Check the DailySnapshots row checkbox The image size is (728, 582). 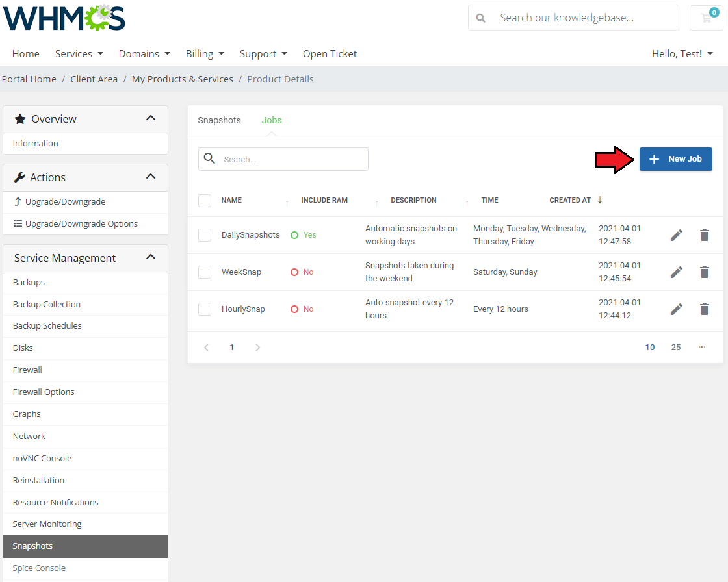click(205, 235)
